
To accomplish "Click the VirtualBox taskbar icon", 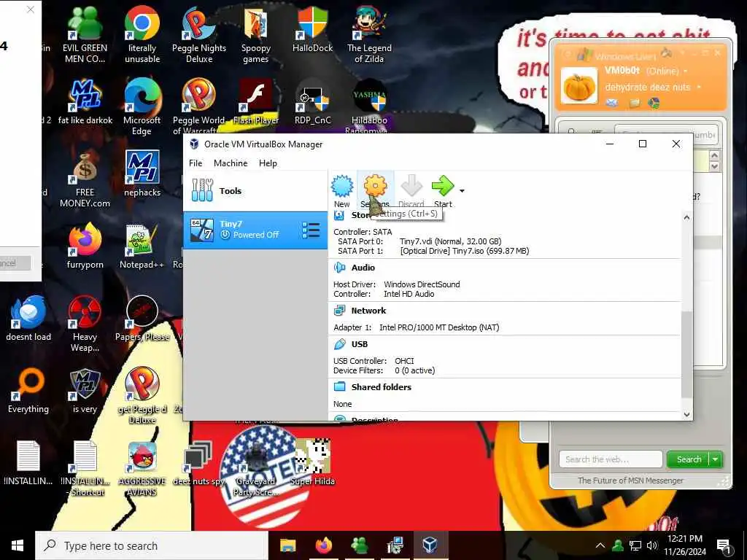I will coord(430,545).
